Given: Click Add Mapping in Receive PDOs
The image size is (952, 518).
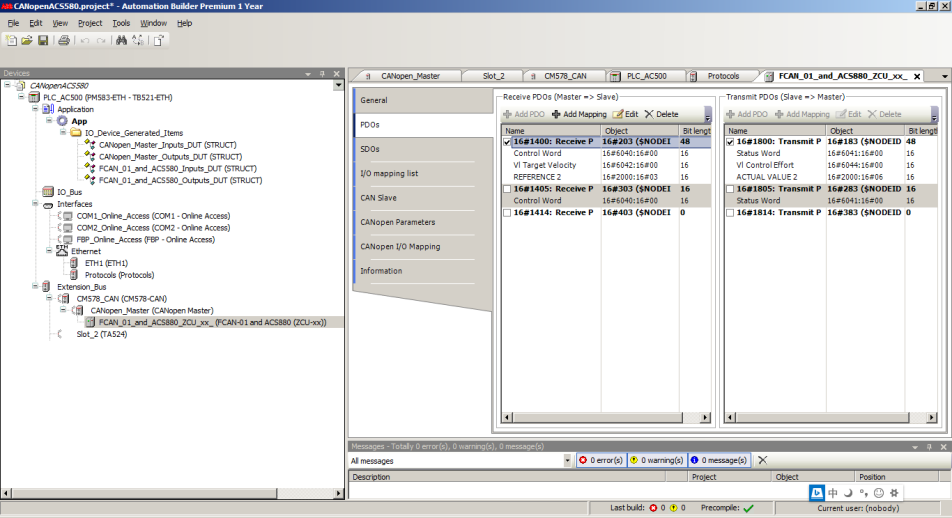Looking at the screenshot, I should (x=579, y=114).
